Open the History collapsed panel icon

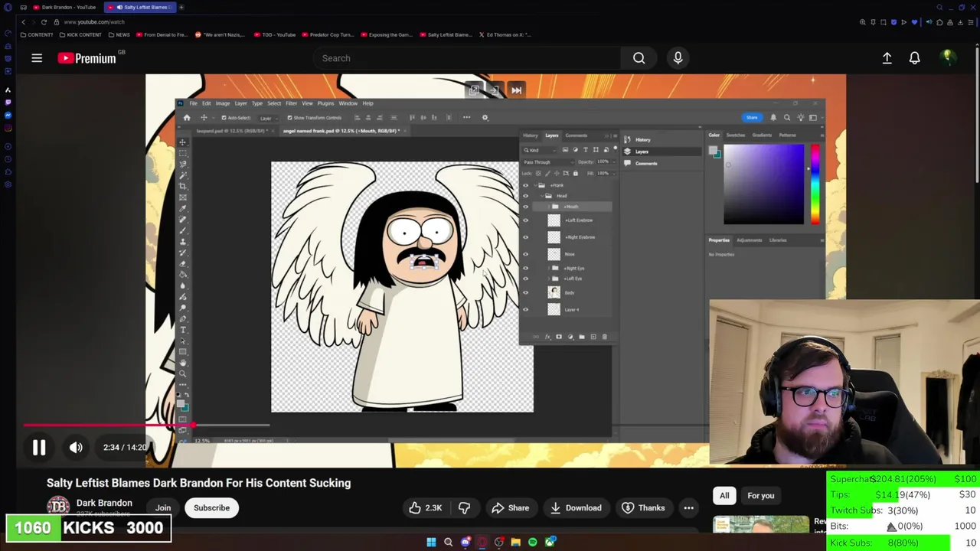627,140
